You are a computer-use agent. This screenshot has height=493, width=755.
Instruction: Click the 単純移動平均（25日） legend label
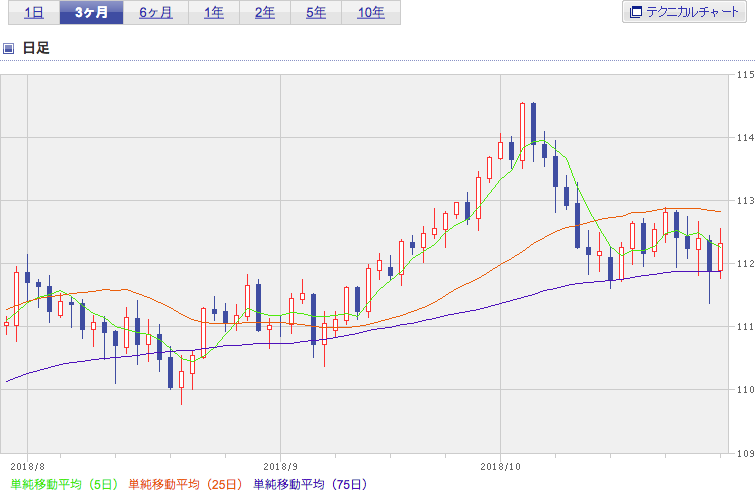185,484
